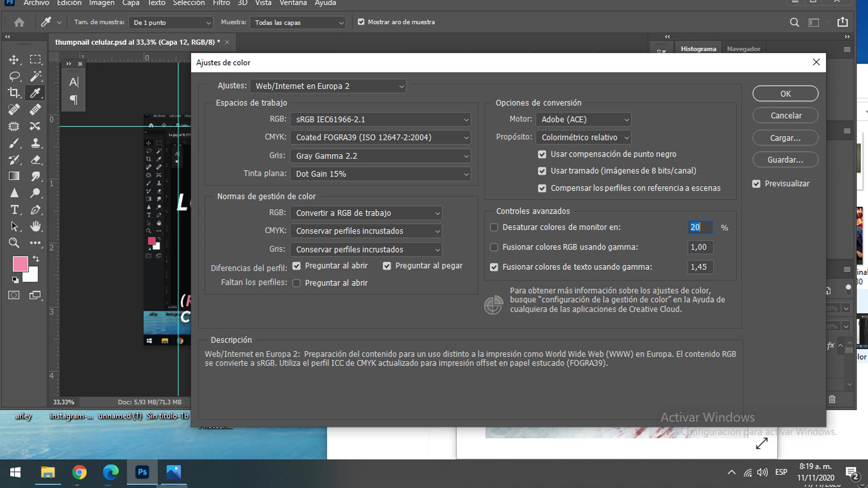The height and width of the screenshot is (488, 868).
Task: Select the Lasso tool
Action: click(14, 76)
